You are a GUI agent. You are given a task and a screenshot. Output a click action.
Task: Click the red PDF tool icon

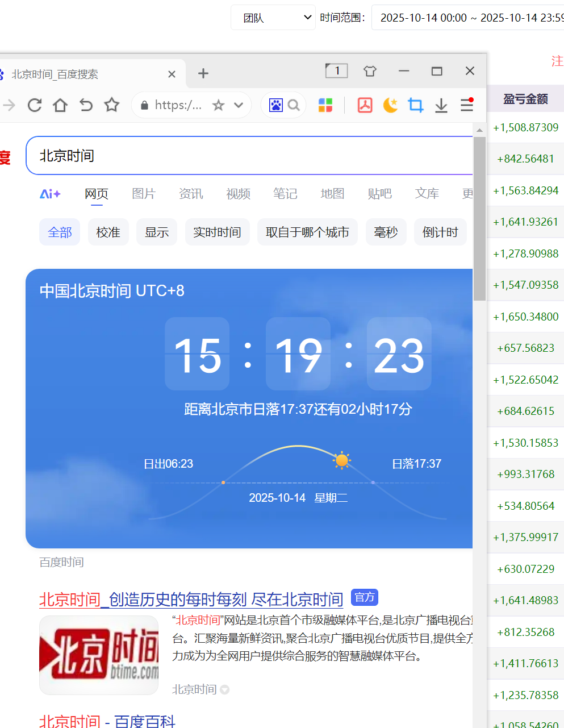[x=365, y=105]
